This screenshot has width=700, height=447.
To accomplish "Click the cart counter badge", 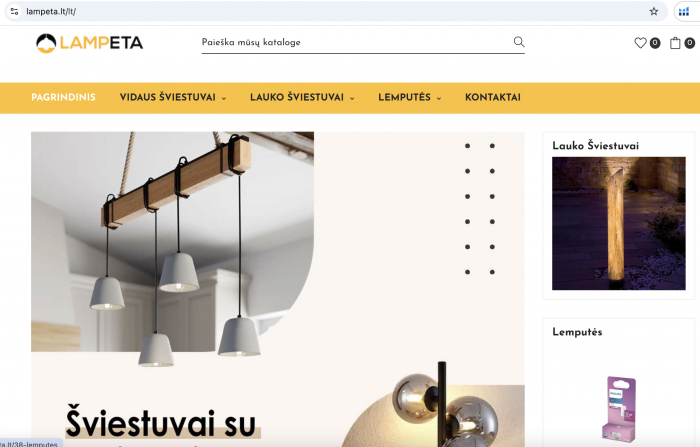I will (x=690, y=43).
